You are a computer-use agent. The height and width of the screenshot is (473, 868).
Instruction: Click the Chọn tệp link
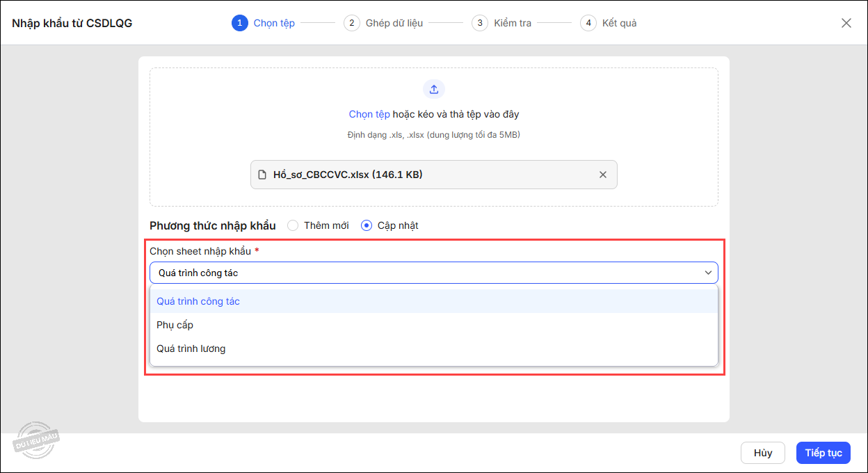click(369, 114)
